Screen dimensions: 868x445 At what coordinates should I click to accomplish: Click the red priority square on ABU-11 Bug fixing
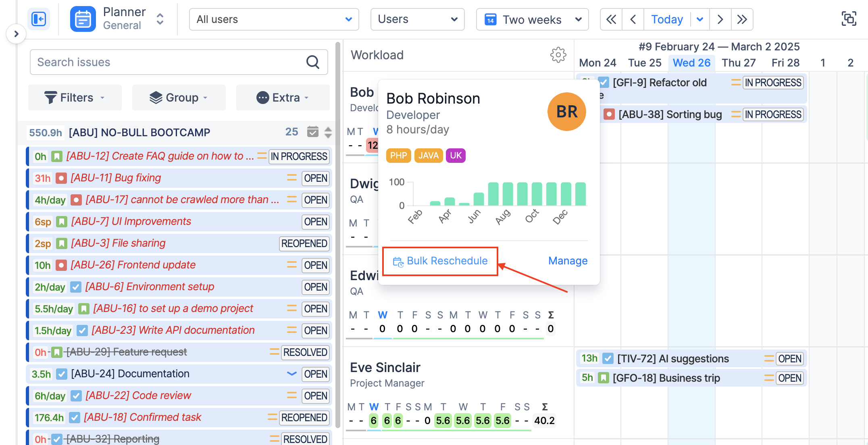pos(61,178)
